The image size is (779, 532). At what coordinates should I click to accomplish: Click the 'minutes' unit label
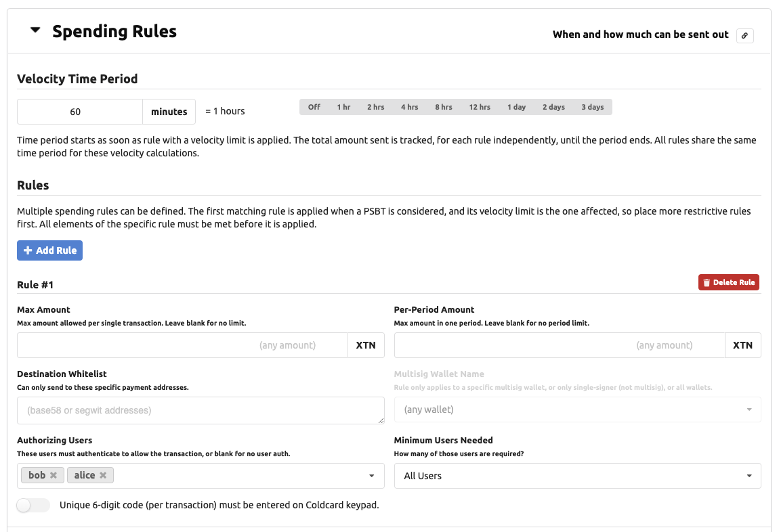click(169, 112)
